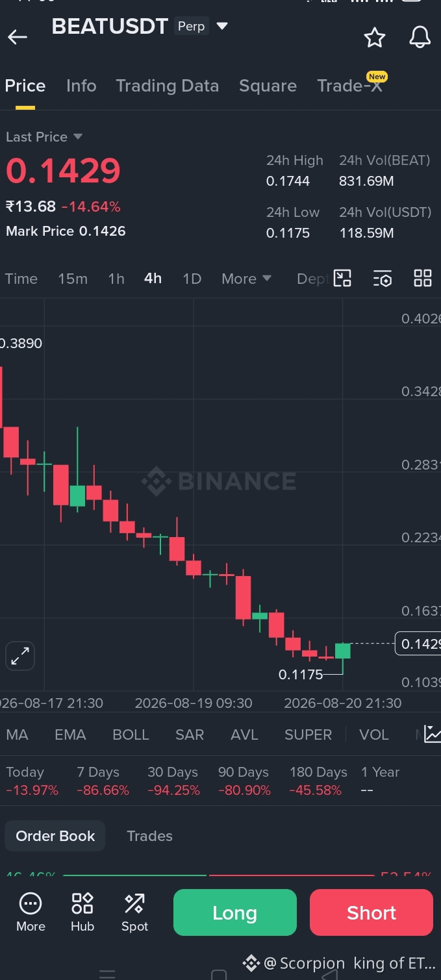Open BEATUSDT pair selector dropdown
The width and height of the screenshot is (441, 980).
[222, 26]
